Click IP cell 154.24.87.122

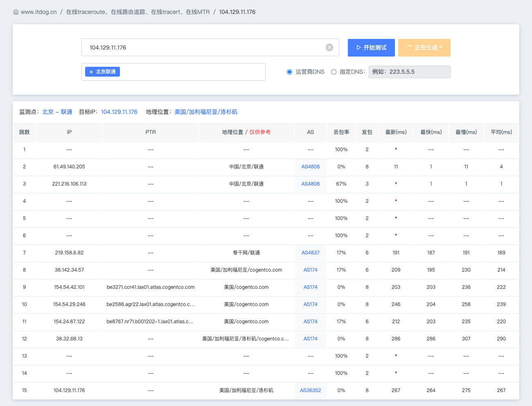coord(69,322)
